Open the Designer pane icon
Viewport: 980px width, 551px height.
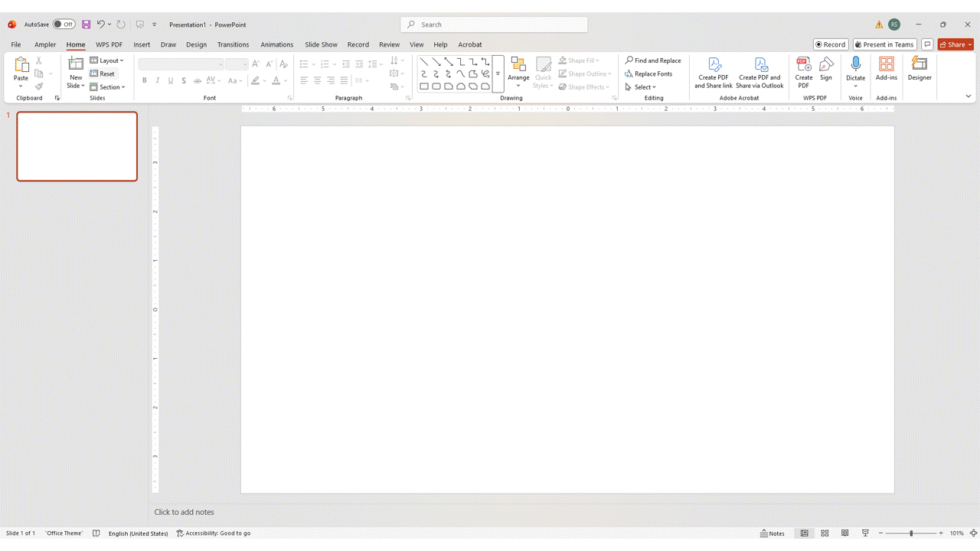[x=920, y=64]
